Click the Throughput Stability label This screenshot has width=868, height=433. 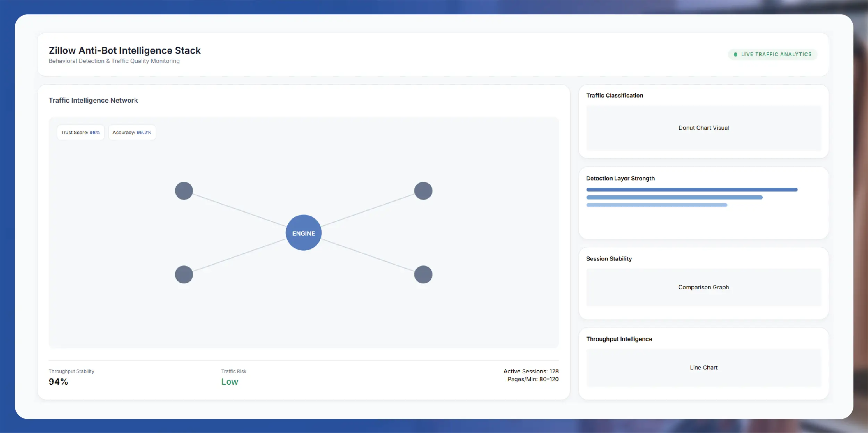coord(71,371)
